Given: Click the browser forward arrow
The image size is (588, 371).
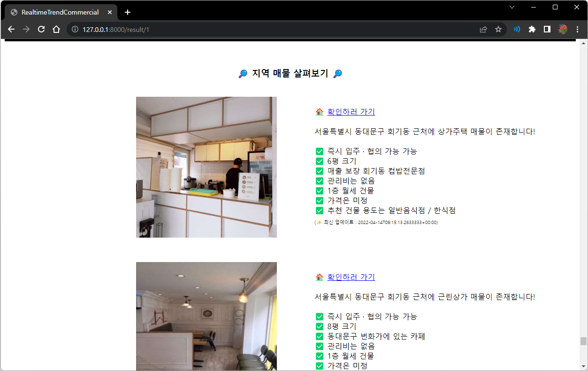Looking at the screenshot, I should click(x=26, y=29).
